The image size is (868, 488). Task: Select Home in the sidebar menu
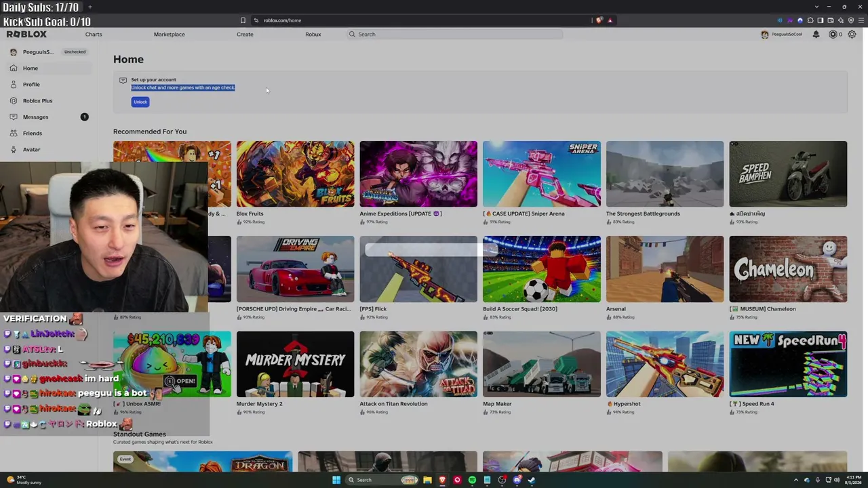coord(49,68)
